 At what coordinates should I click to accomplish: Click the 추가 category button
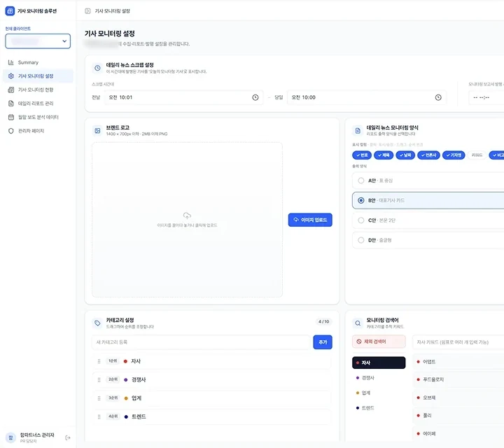coord(323,342)
